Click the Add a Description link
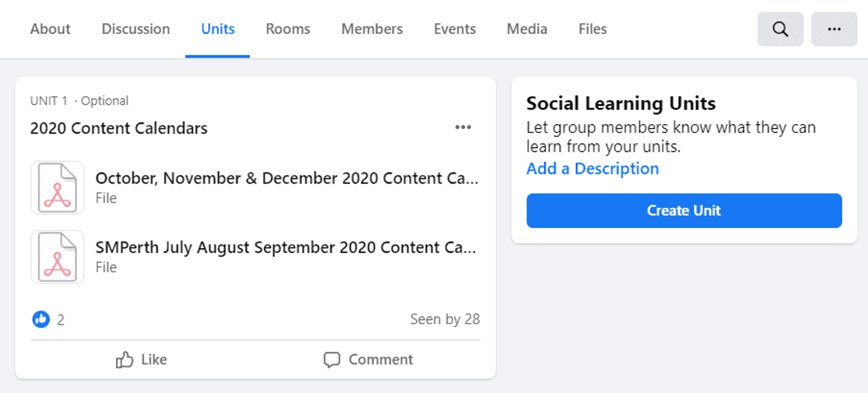The image size is (868, 393). (592, 169)
